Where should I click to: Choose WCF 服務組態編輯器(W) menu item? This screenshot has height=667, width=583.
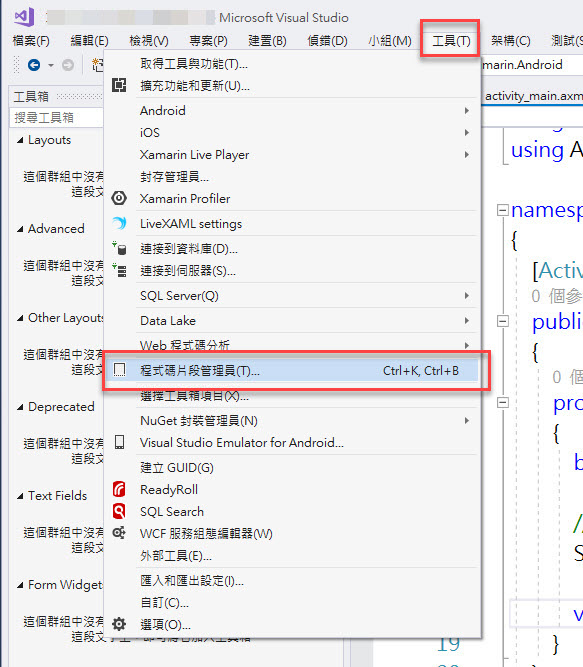(x=291, y=533)
